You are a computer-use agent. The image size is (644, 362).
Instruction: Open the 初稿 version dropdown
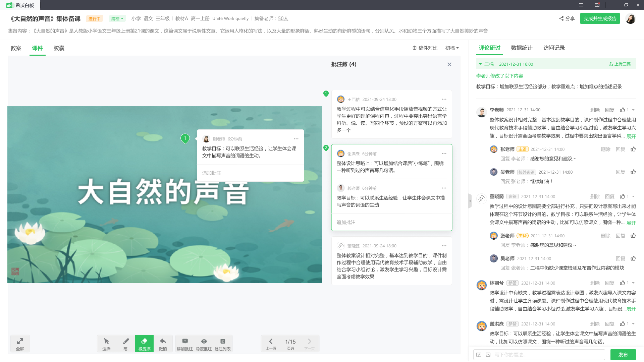(x=452, y=48)
